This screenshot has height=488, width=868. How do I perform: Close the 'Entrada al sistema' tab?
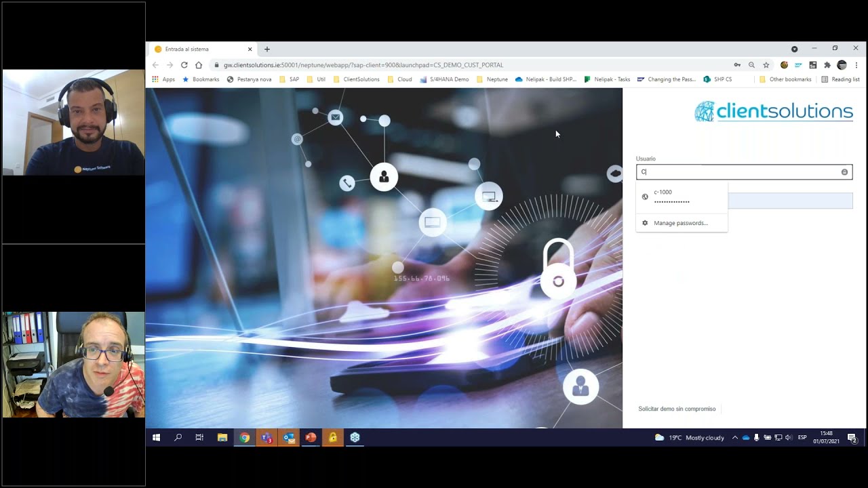coord(250,49)
